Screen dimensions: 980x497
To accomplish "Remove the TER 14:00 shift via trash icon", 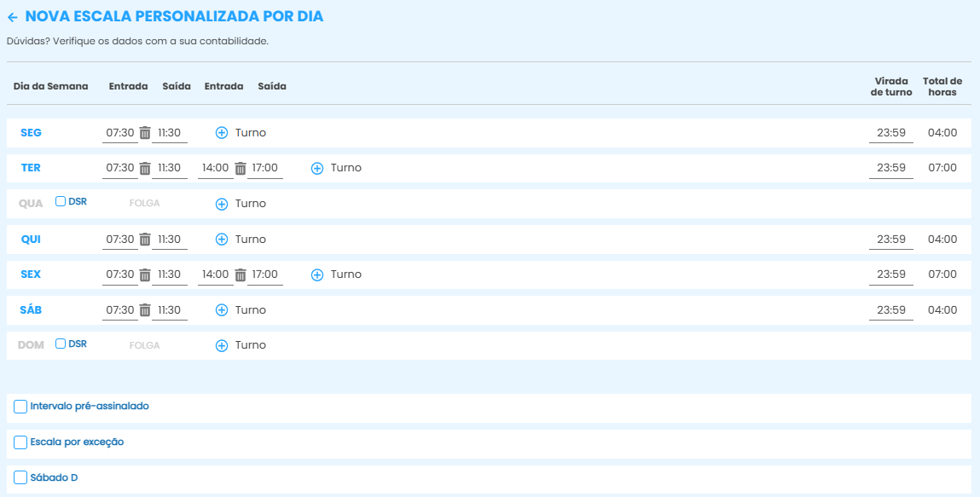I will (241, 168).
